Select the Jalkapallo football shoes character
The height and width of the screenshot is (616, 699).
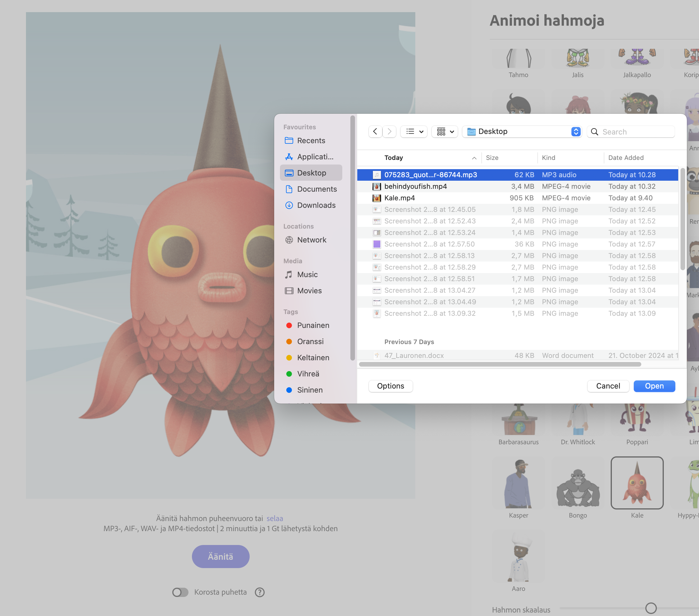point(637,58)
